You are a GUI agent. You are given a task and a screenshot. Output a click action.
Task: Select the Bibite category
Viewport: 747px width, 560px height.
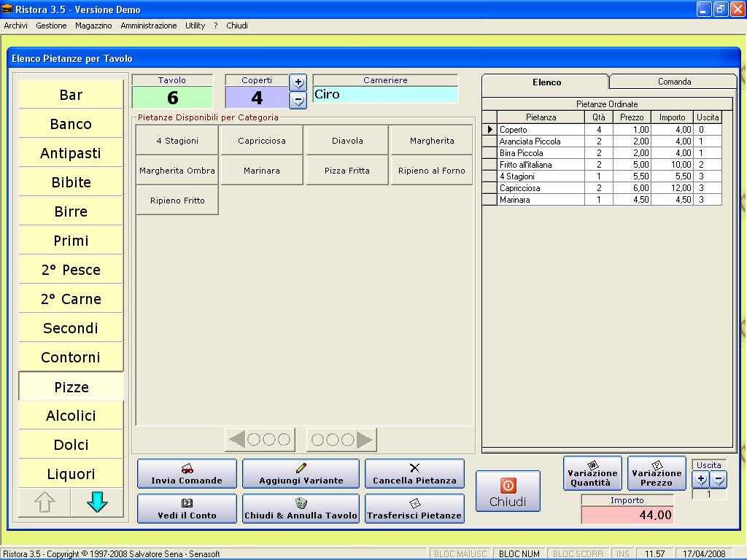click(71, 182)
